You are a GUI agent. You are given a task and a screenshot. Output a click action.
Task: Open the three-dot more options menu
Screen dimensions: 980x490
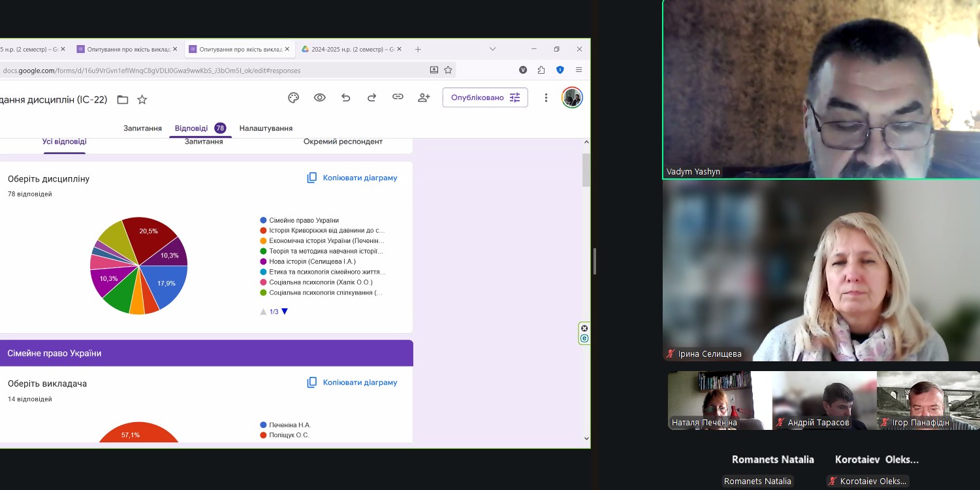546,98
